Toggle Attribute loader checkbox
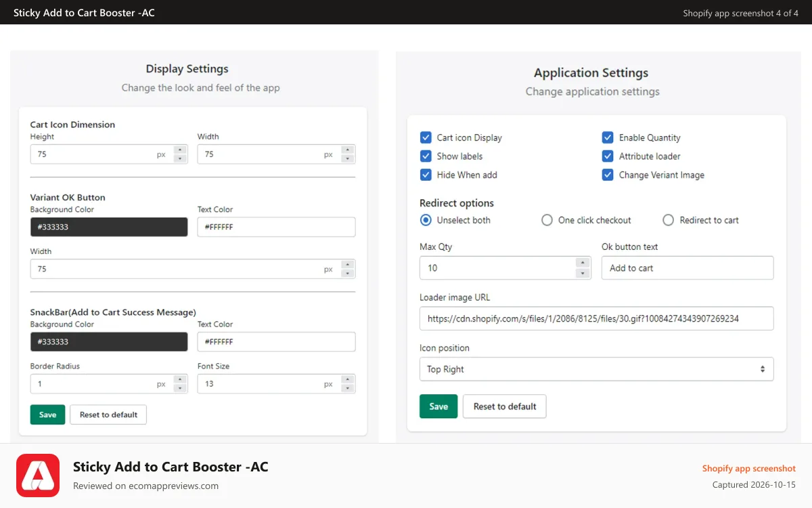Viewport: 812px width, 508px height. pyautogui.click(x=608, y=156)
